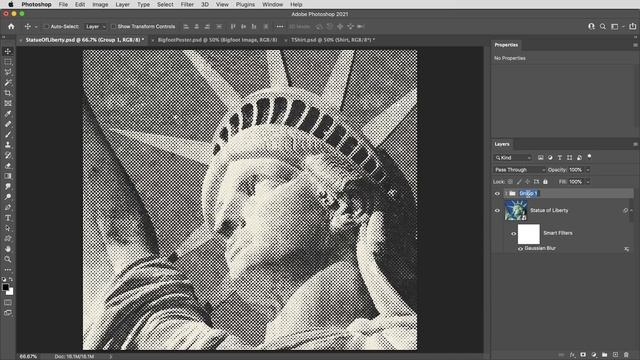This screenshot has width=640, height=360.
Task: Hide the Statue of Liberty layer eye
Action: (497, 211)
